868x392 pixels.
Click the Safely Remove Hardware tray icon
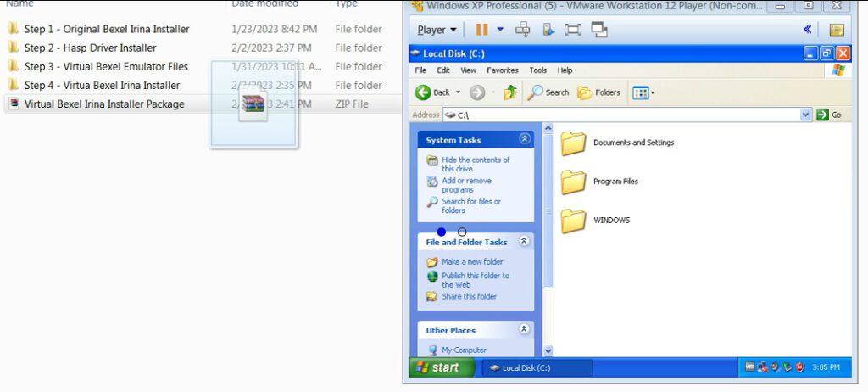click(787, 367)
